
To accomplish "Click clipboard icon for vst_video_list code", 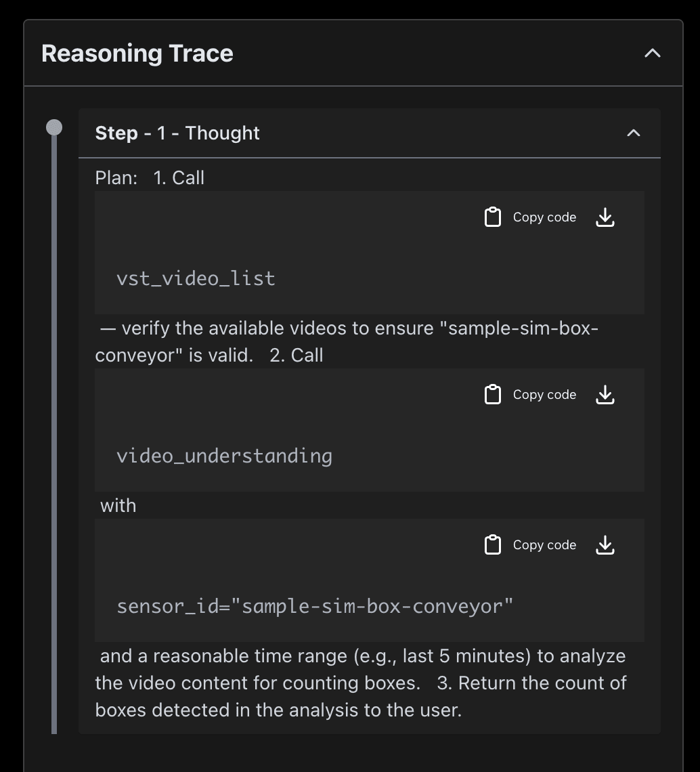I will point(493,217).
